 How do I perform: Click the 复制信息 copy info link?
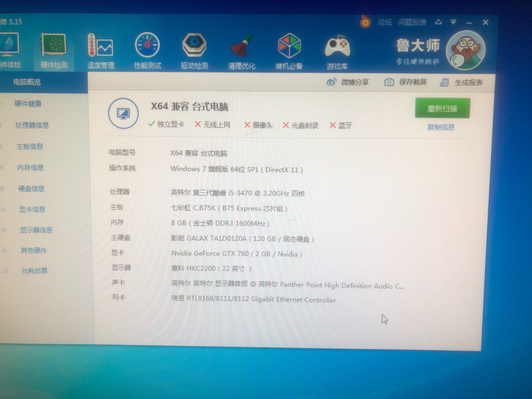tap(441, 127)
